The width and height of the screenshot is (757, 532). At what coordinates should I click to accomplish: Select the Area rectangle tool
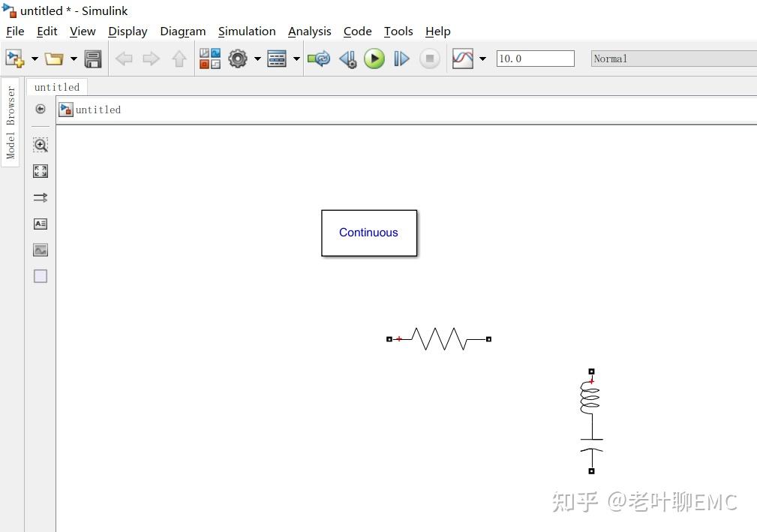(x=41, y=276)
